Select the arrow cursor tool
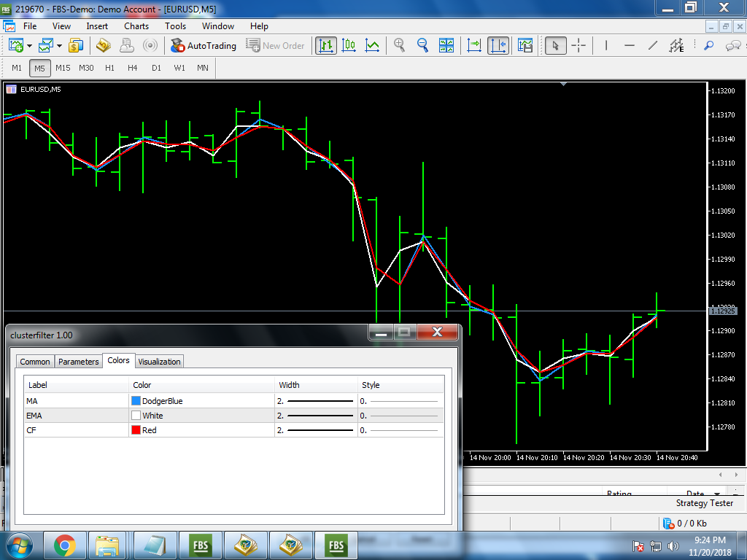 coord(555,46)
